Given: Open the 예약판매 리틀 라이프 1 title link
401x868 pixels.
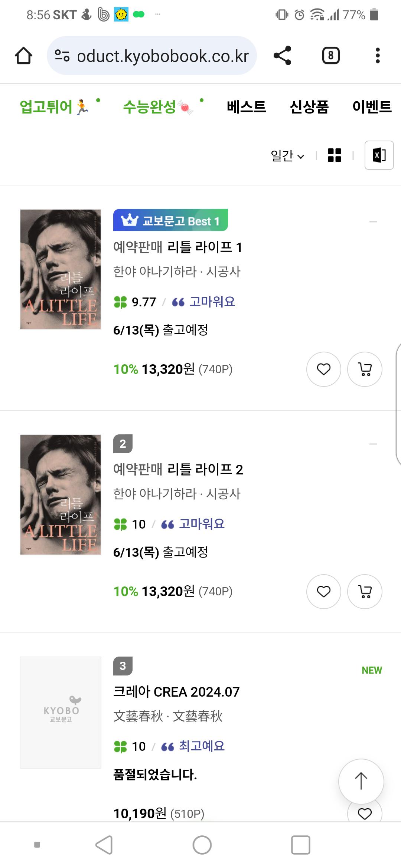Looking at the screenshot, I should point(177,247).
